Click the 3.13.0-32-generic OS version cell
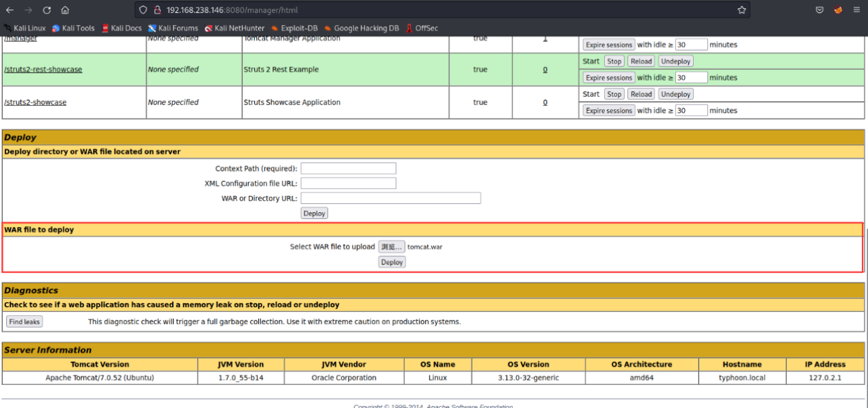The width and height of the screenshot is (868, 408). click(528, 378)
